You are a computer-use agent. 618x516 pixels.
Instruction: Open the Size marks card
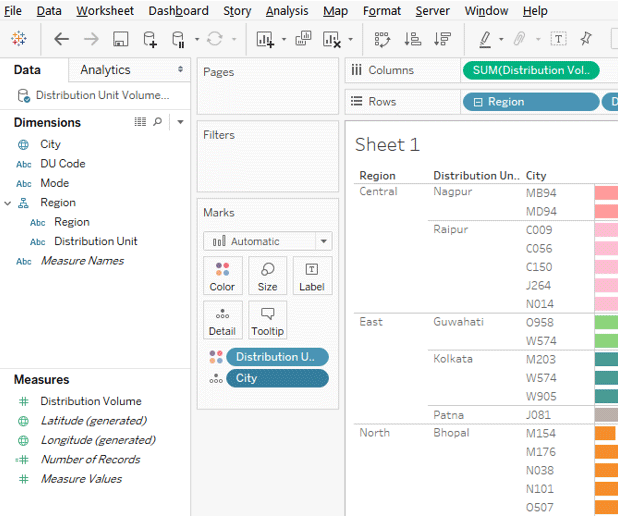coord(268,276)
